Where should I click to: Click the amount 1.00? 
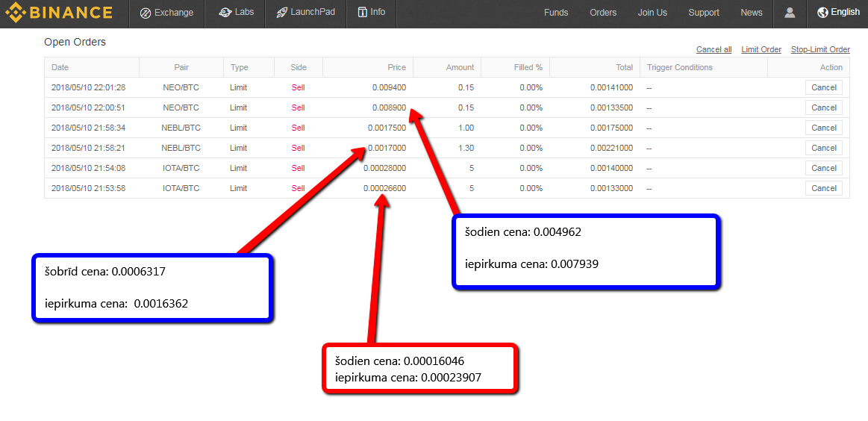tap(466, 128)
